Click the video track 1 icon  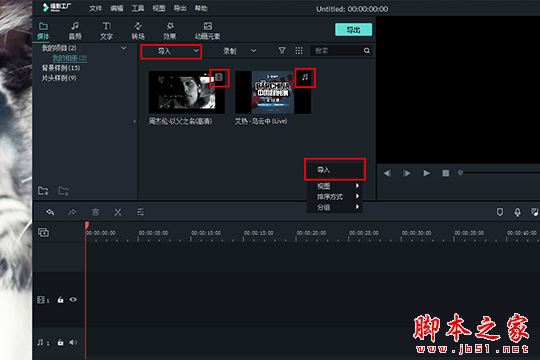pos(41,300)
